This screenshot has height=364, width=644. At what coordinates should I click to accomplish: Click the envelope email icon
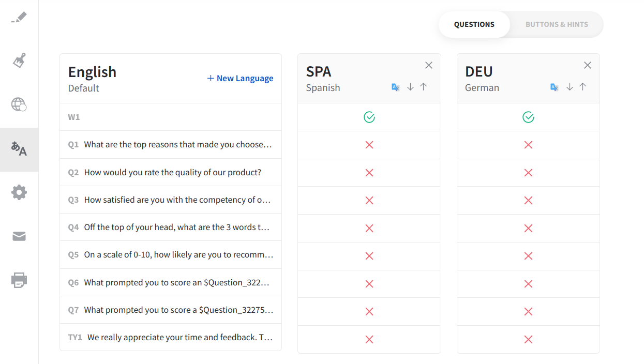(x=19, y=236)
